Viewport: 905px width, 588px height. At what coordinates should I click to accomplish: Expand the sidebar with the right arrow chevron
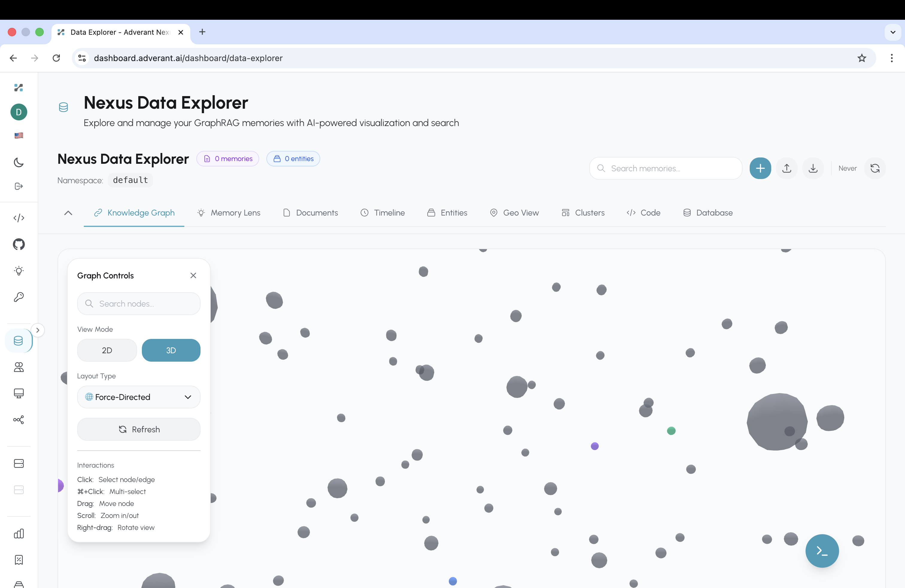38,330
